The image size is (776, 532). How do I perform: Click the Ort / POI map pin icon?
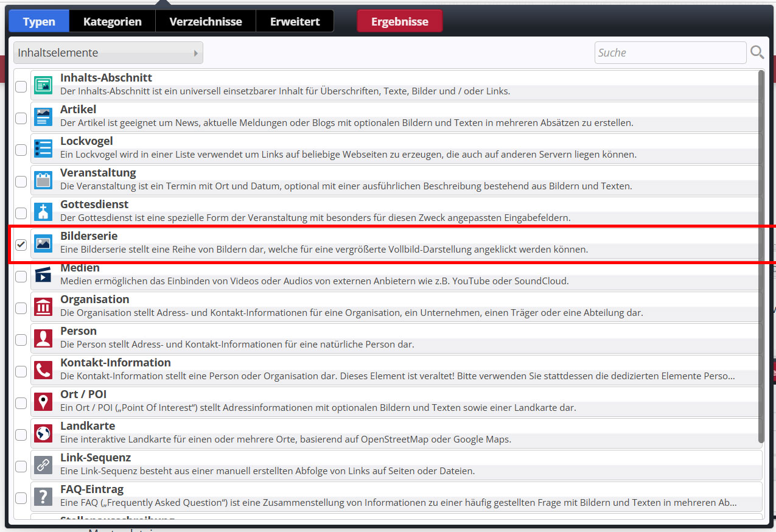pyautogui.click(x=43, y=402)
